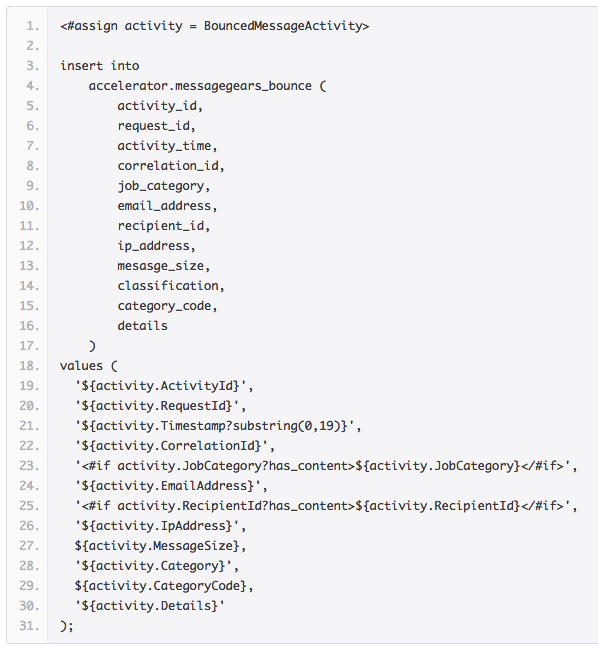Click the job_category column name
The height and width of the screenshot is (650, 598).
pyautogui.click(x=164, y=186)
